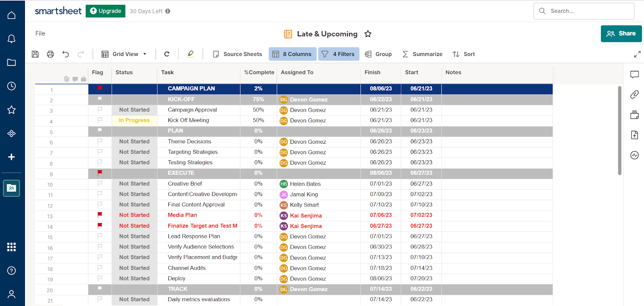644x306 pixels.
Task: Open Notifications bell in sidebar
Action: tap(12, 39)
